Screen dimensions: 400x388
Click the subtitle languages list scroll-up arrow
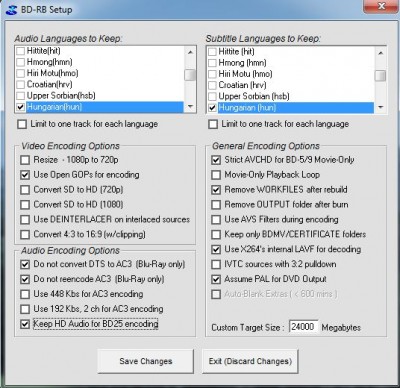(381, 53)
